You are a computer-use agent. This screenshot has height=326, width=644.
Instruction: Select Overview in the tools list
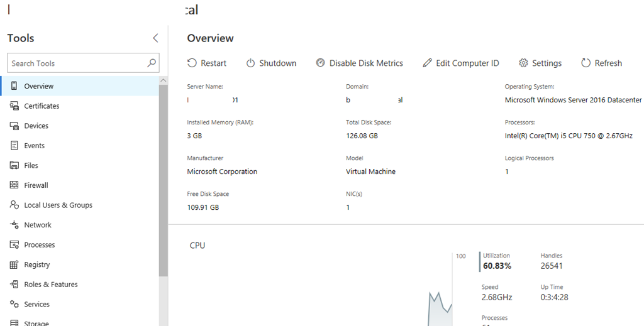point(39,86)
